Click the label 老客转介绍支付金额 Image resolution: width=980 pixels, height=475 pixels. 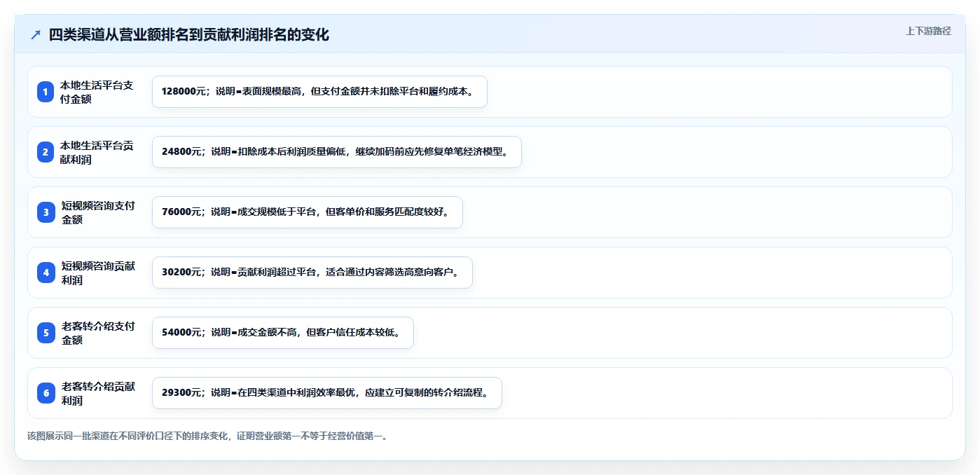point(98,333)
